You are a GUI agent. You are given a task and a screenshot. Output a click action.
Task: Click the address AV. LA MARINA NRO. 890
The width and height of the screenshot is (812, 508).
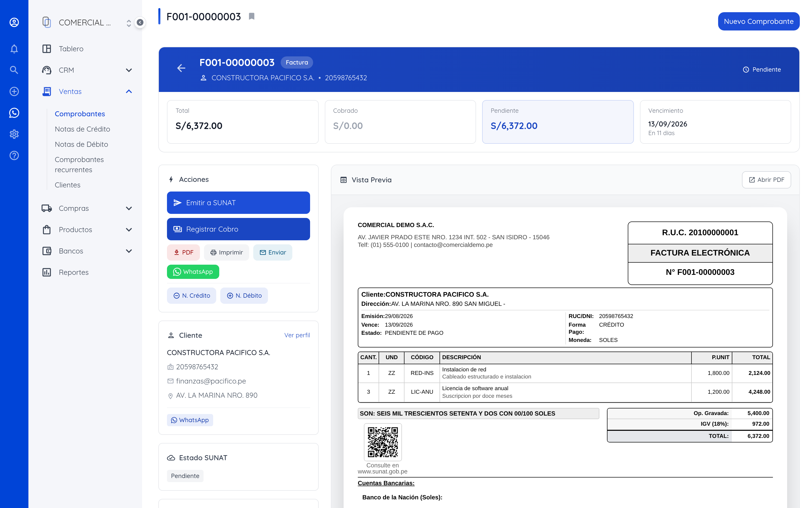[x=217, y=395]
